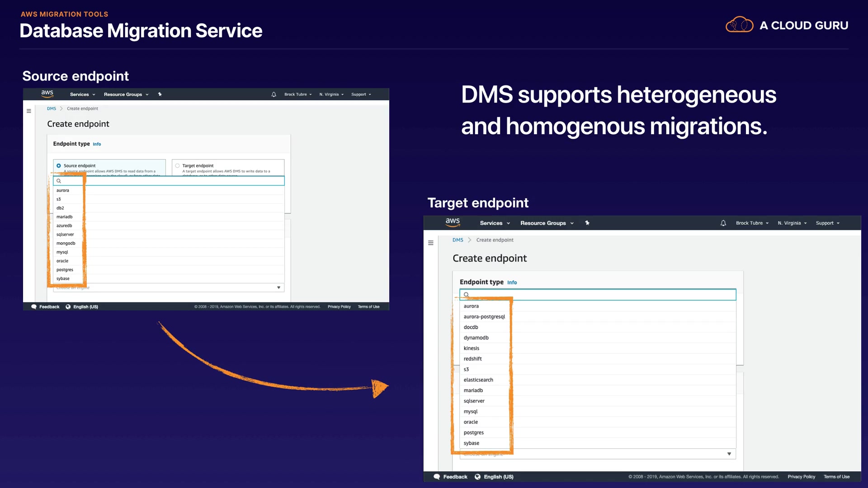Click the DMS breadcrumb link in target console
This screenshot has height=488, width=868.
click(458, 240)
